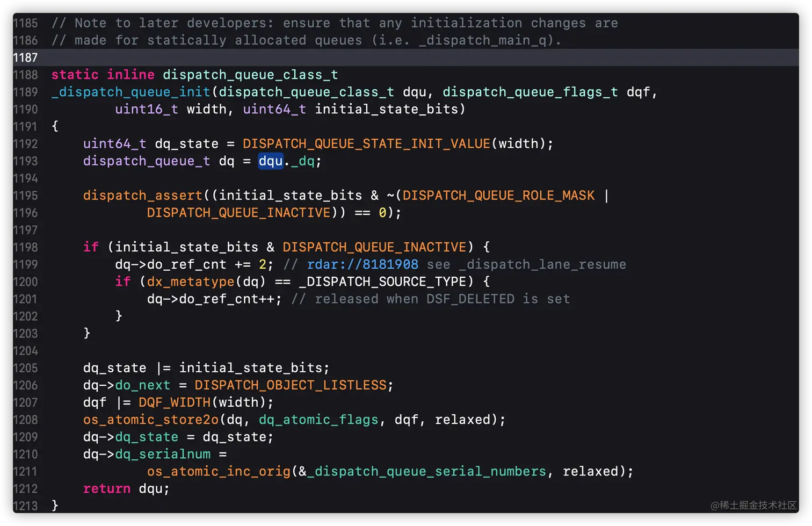Click the _dispatch_queue_init function name

130,92
